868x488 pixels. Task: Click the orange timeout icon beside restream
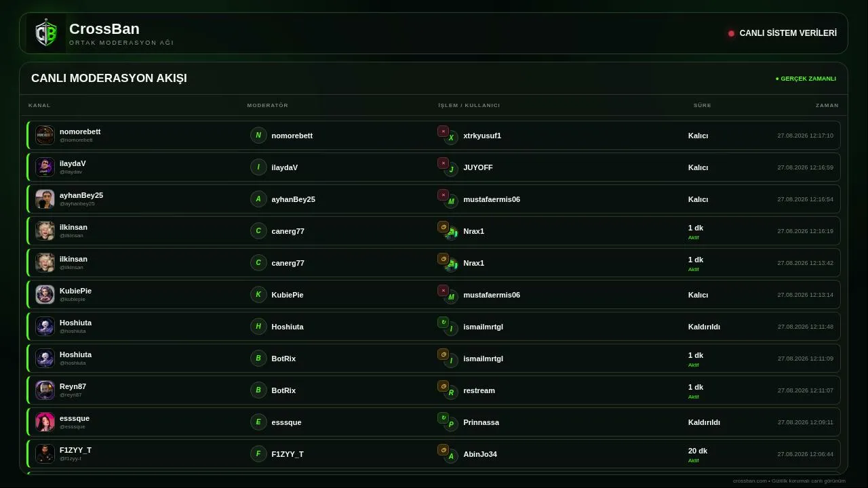tap(443, 386)
